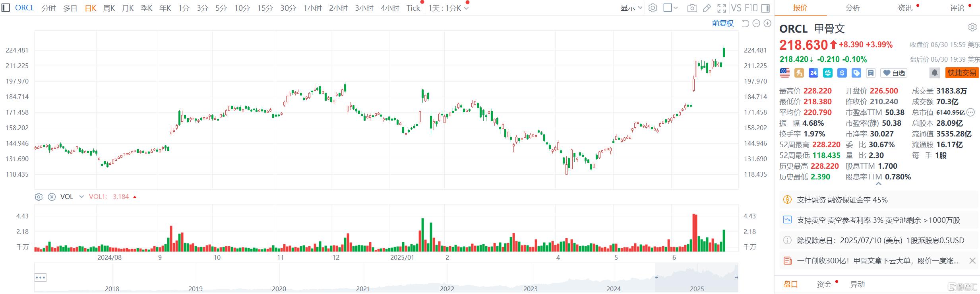Click the notes document icon

(x=870, y=73)
